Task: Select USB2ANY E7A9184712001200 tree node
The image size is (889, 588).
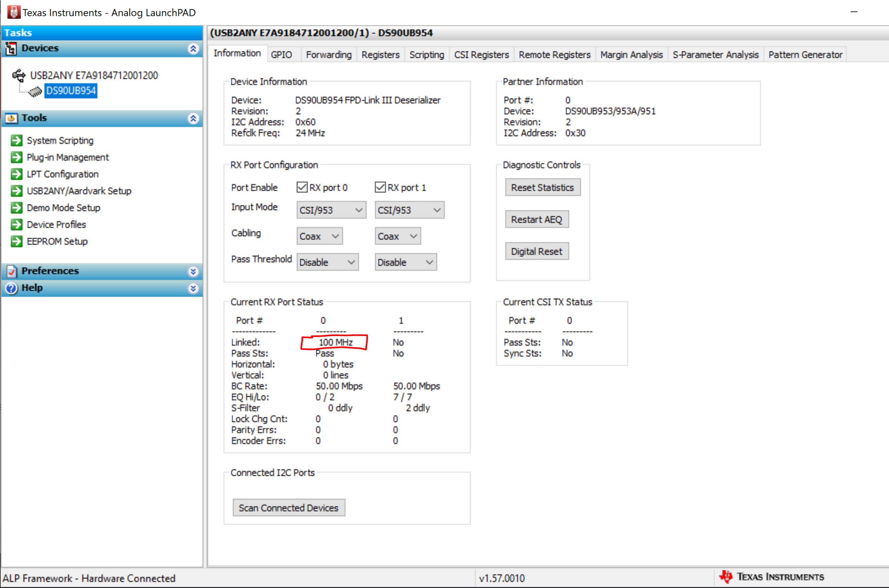Action: pyautogui.click(x=94, y=75)
